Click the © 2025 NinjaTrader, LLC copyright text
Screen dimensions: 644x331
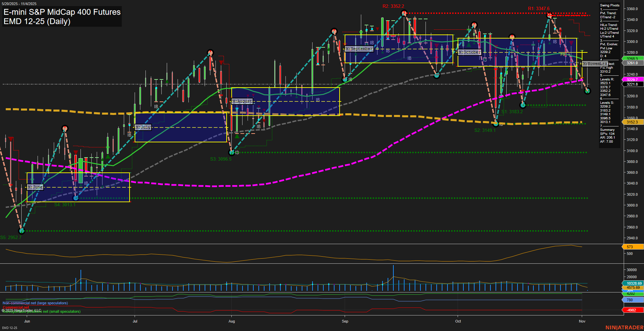point(21,310)
